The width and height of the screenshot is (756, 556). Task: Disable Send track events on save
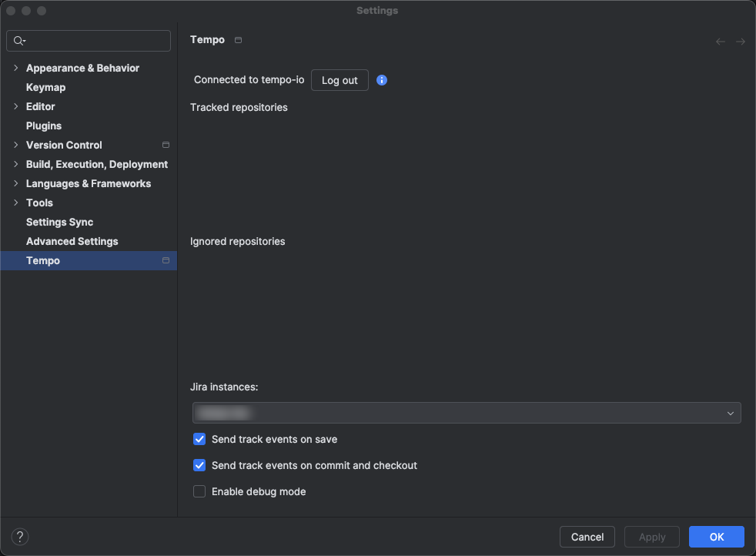(x=199, y=439)
